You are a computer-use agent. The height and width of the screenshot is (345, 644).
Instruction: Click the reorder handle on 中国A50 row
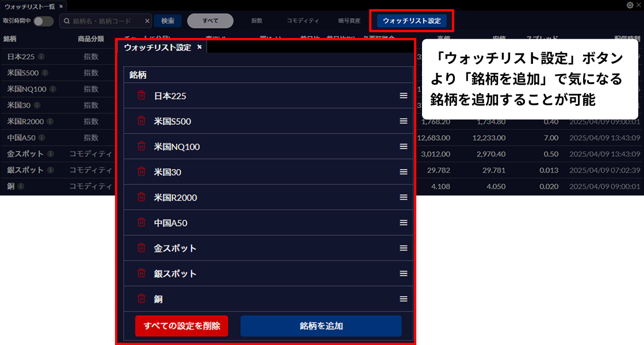[x=404, y=223]
